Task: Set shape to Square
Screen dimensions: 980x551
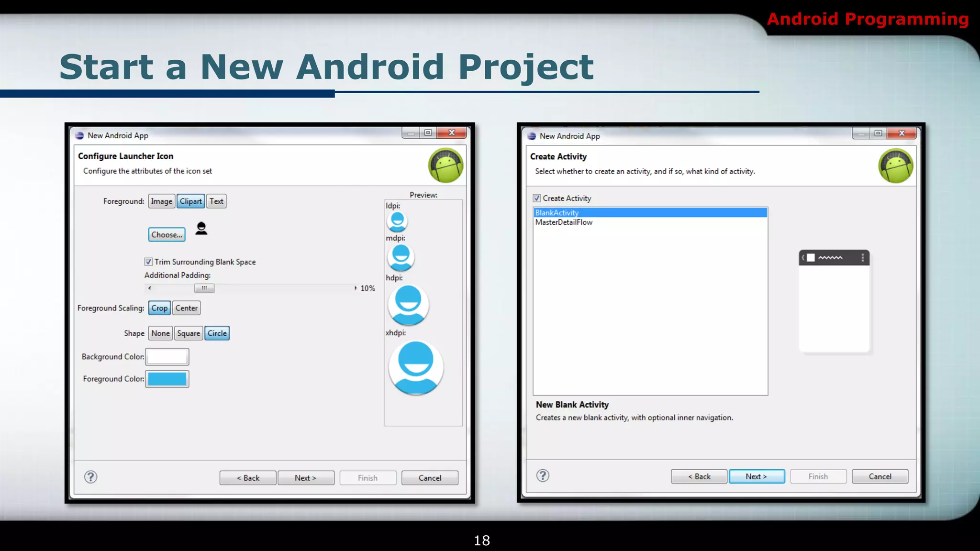Action: tap(189, 333)
